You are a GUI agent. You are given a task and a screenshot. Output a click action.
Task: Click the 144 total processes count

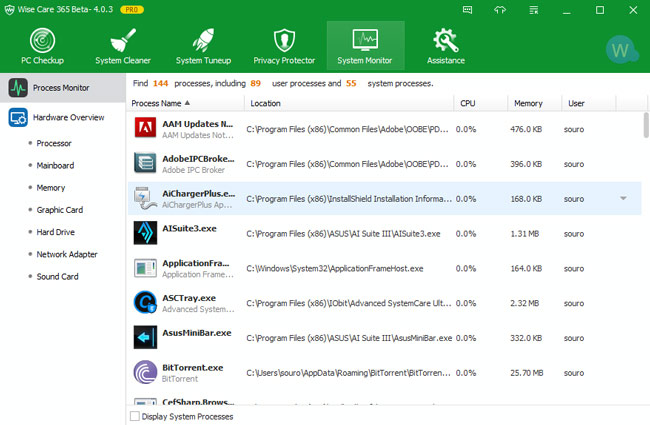pos(160,83)
